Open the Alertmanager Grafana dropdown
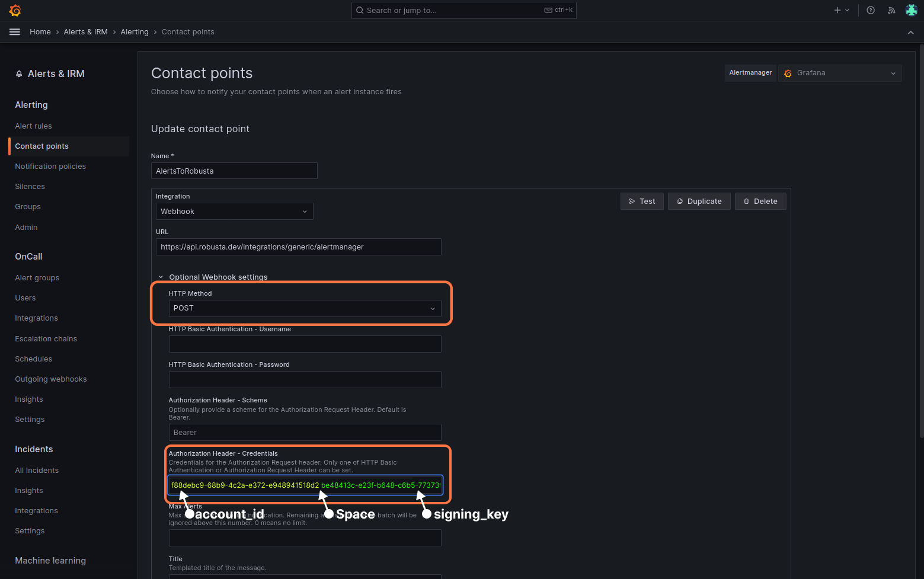Viewport: 924px width, 579px height. point(839,73)
